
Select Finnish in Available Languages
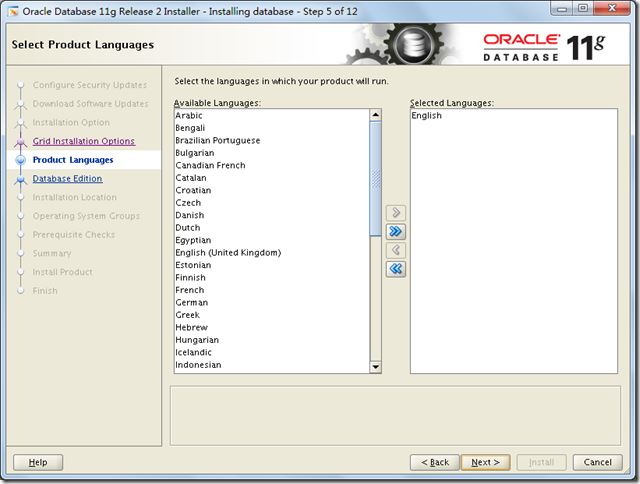click(x=272, y=278)
